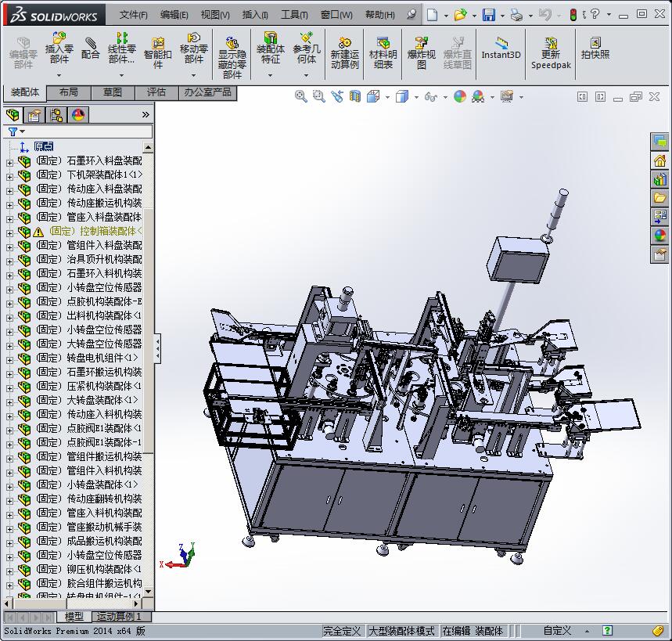This screenshot has width=672, height=641.
Task: Open dropdown arrow under 插入零部件
Action: tap(59, 75)
